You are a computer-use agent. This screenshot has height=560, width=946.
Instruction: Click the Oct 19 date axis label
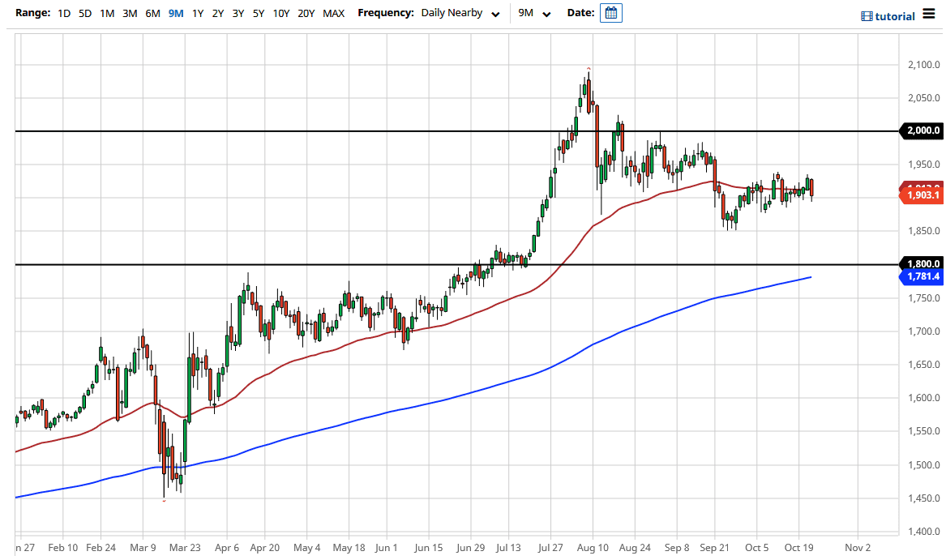798,547
